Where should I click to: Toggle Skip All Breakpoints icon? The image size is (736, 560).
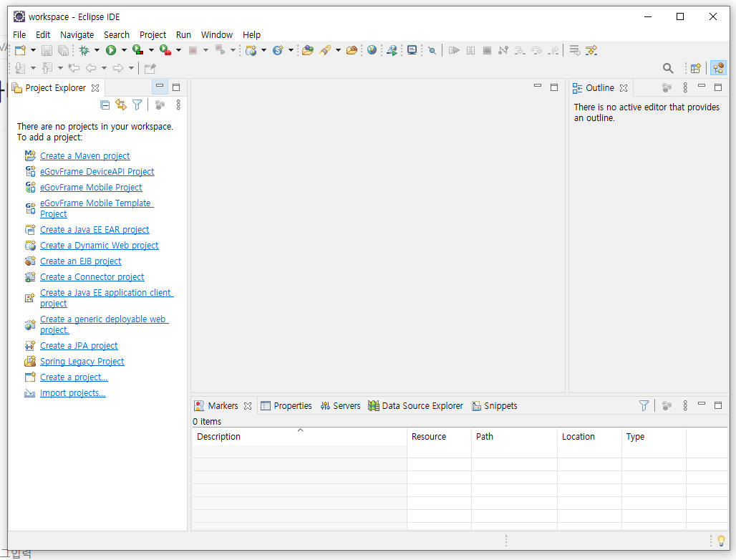point(432,50)
